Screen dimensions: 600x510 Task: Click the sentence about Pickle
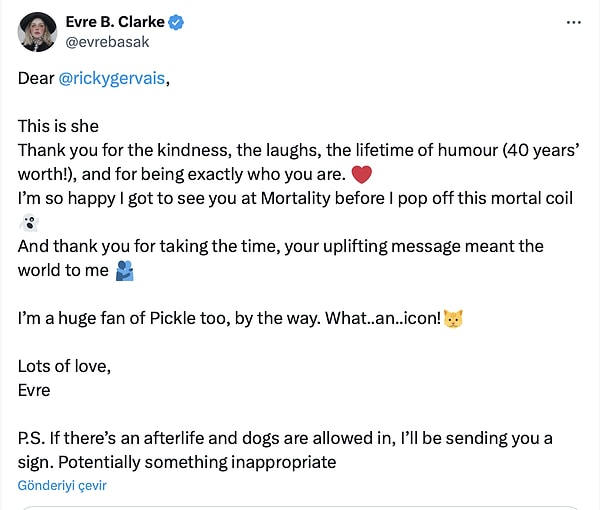pyautogui.click(x=229, y=318)
